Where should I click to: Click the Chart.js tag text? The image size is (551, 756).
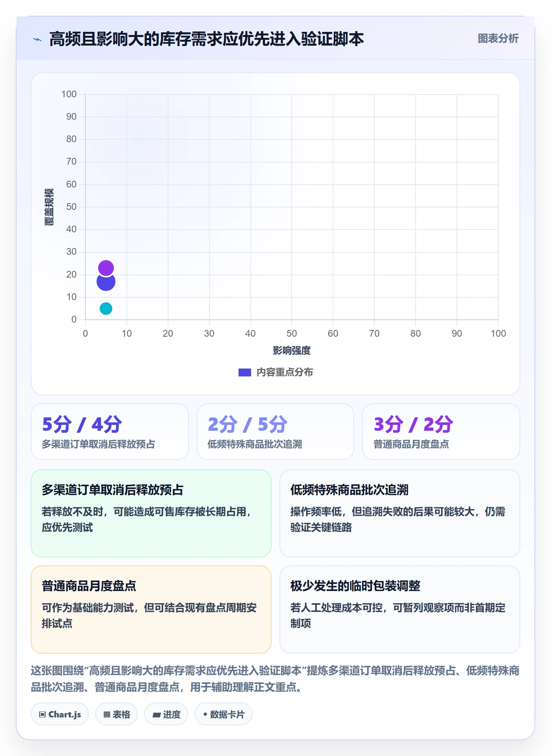[x=65, y=714]
